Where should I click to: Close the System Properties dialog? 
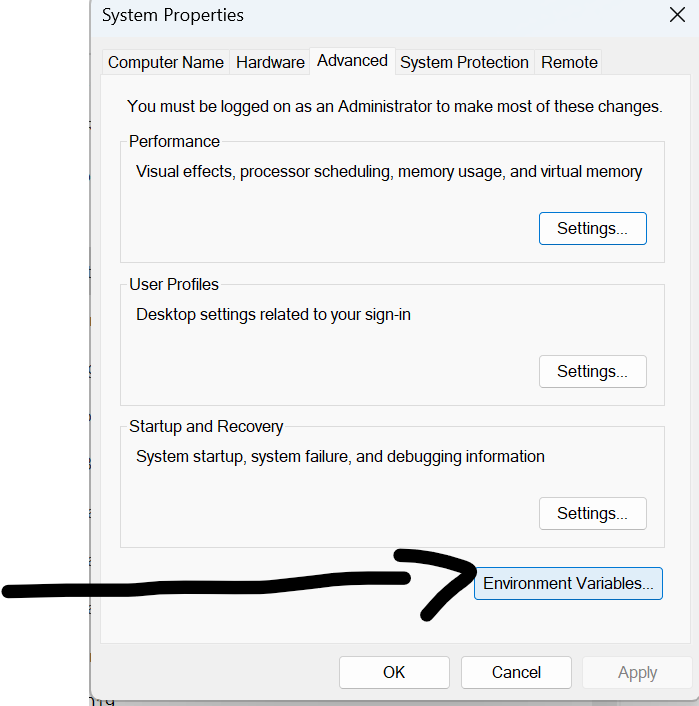click(x=677, y=15)
